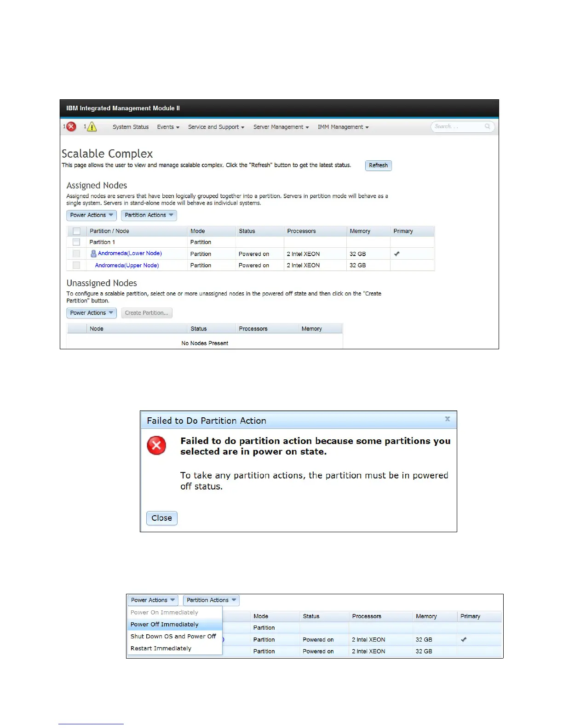Open Power Actions in the Unassigned Nodes section
The width and height of the screenshot is (563, 728).
92,313
